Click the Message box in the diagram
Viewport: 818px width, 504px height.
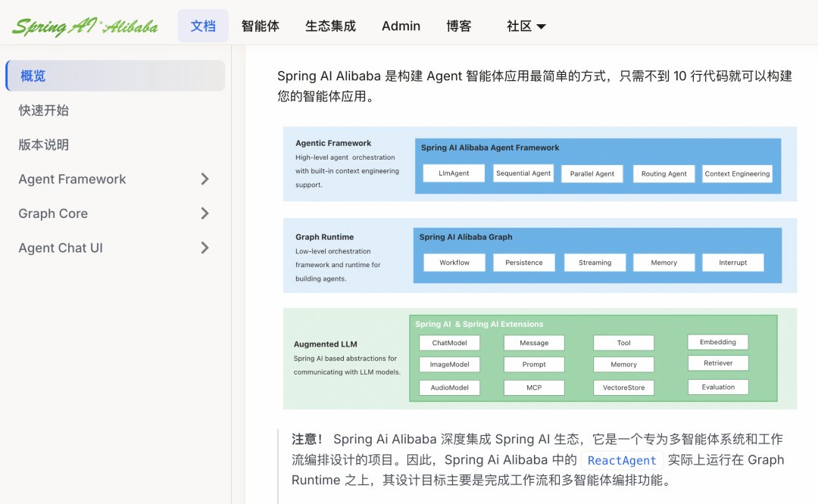tap(534, 342)
